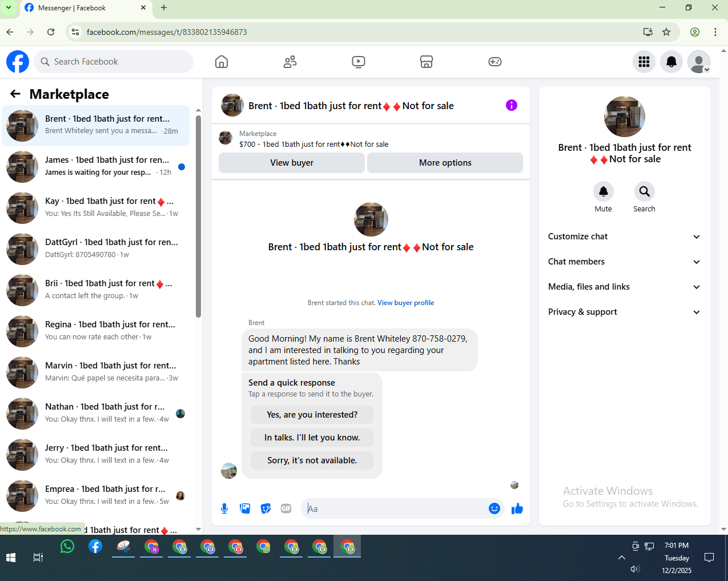Viewport: 728px width, 581px height.
Task: Open the Kay conversation in the list
Action: click(96, 208)
